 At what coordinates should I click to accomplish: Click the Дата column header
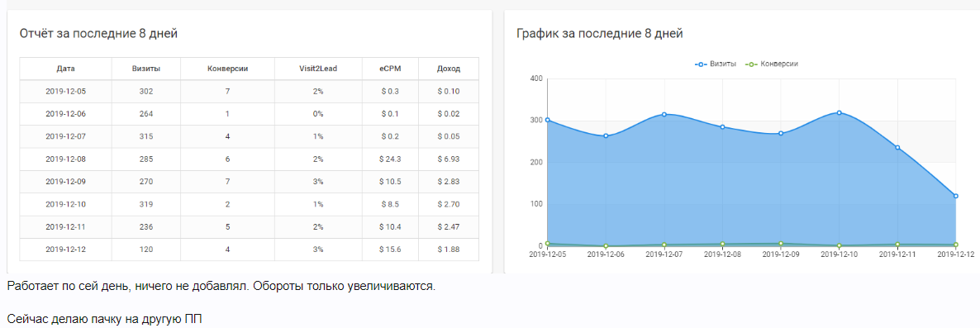point(65,69)
